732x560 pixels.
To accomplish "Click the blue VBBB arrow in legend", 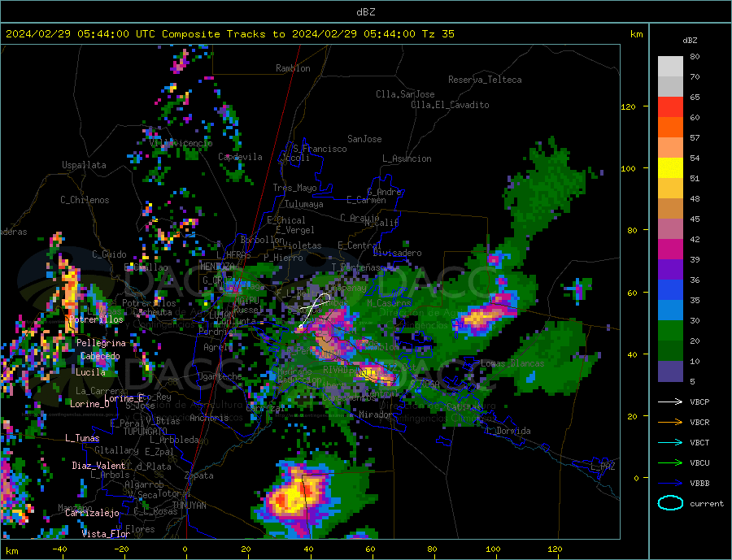I will point(670,484).
